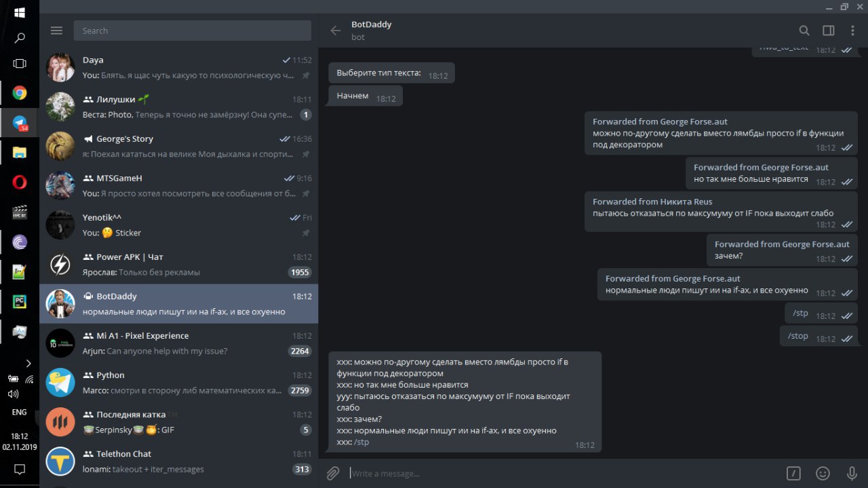This screenshot has width=868, height=488.
Task: Attach a file with the paperclip icon
Action: [x=332, y=473]
